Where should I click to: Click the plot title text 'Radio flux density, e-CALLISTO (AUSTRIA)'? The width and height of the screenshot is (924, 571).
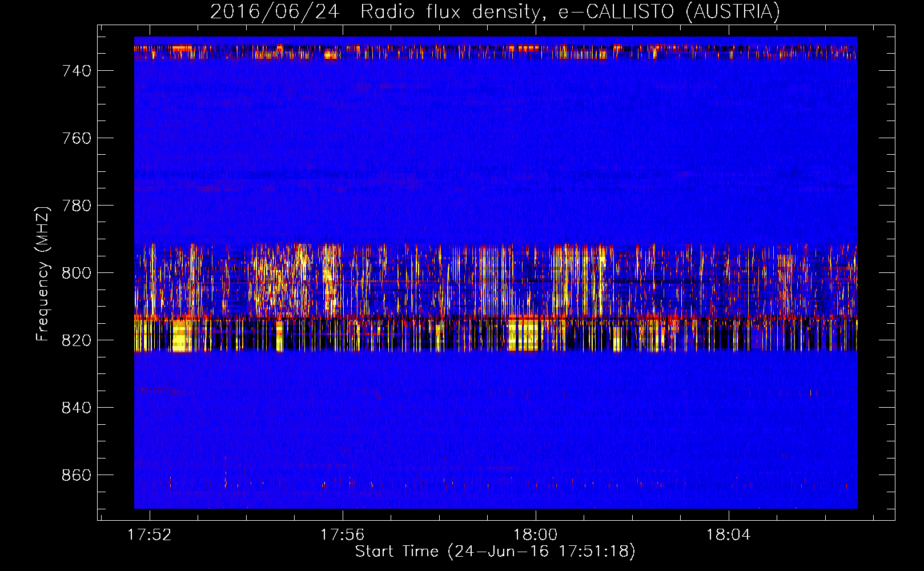point(570,12)
